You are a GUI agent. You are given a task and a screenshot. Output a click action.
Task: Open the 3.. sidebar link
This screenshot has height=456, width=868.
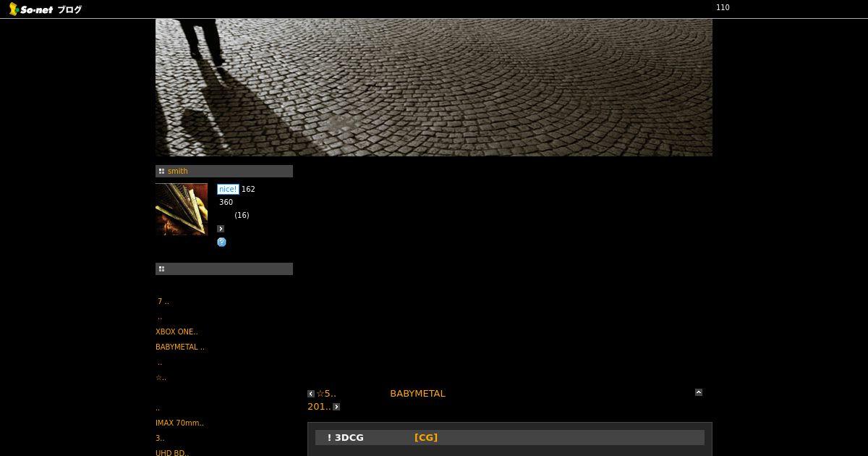(x=160, y=438)
